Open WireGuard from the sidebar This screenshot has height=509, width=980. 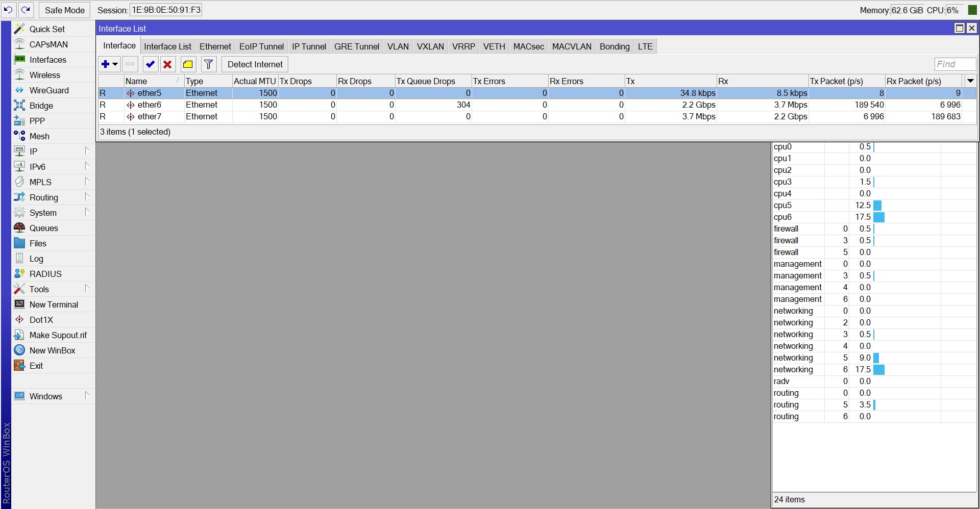point(50,90)
